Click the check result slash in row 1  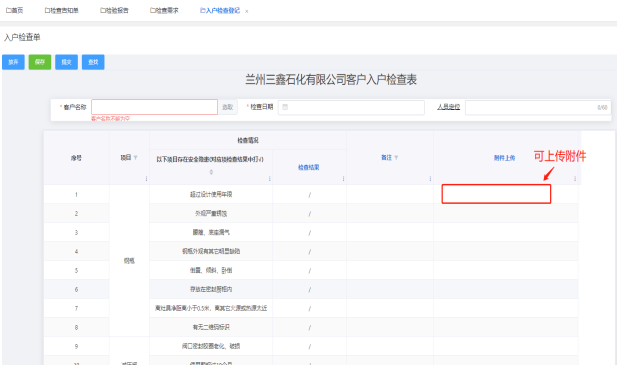[310, 194]
